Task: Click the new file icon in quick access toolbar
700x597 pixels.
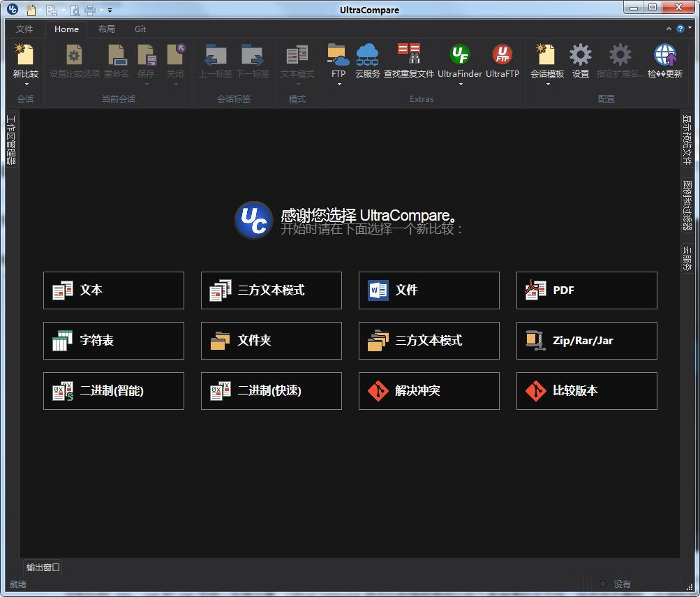Action: pyautogui.click(x=31, y=9)
